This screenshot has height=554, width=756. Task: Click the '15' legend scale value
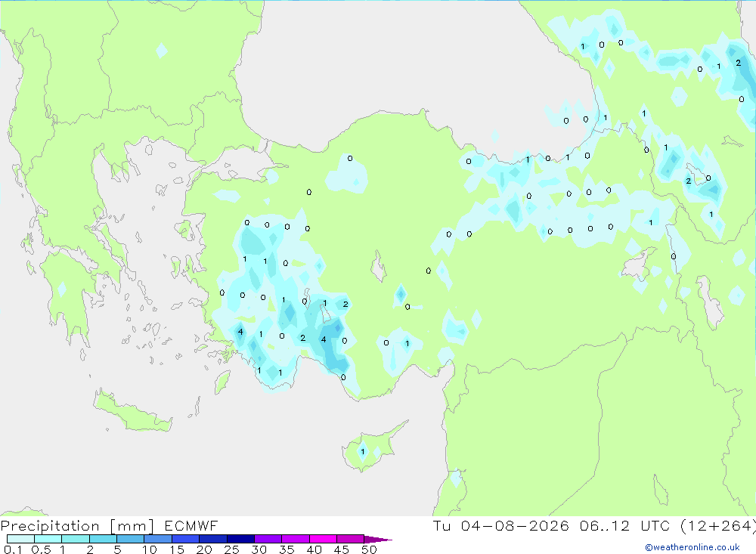click(x=177, y=549)
